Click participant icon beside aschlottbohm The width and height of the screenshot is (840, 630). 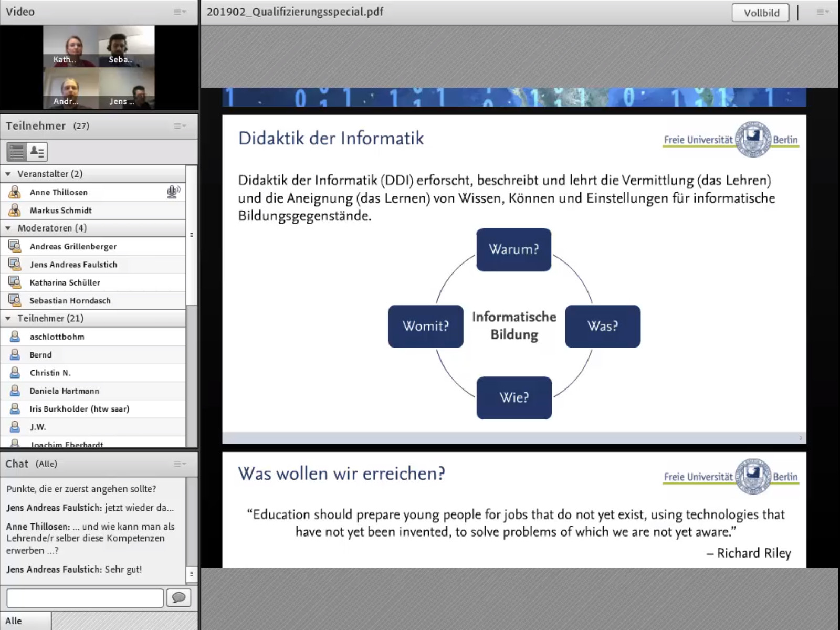15,337
